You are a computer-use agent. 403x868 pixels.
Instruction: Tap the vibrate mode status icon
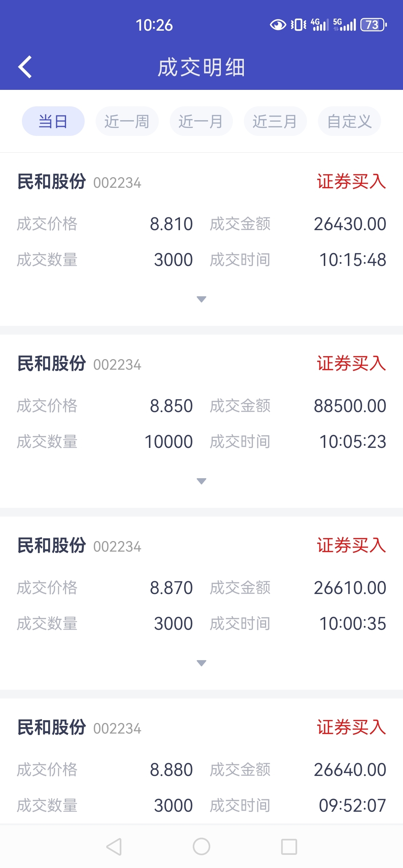(x=298, y=25)
